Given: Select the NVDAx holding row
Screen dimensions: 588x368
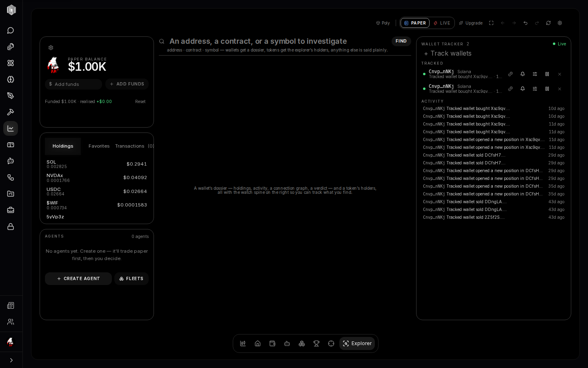Looking at the screenshot, I should tap(97, 178).
